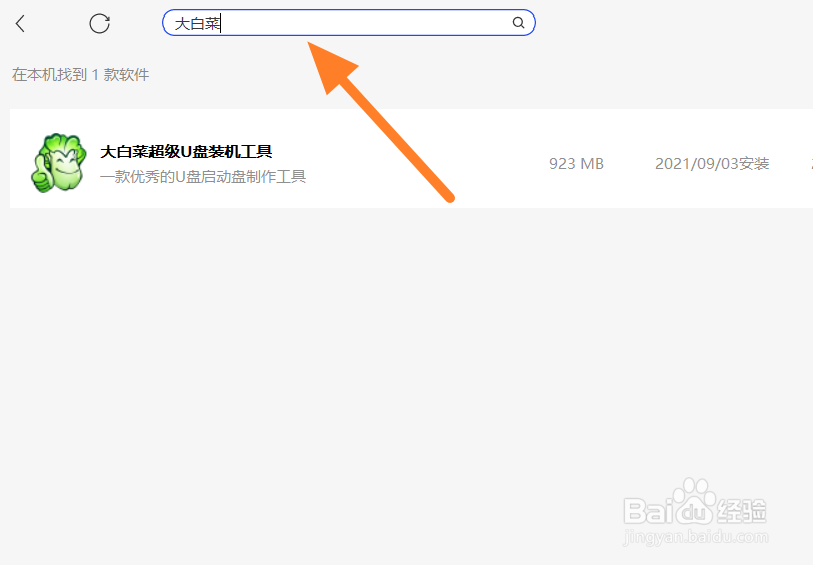
Task: Focus the search field containing 大白菜
Action: (x=348, y=23)
